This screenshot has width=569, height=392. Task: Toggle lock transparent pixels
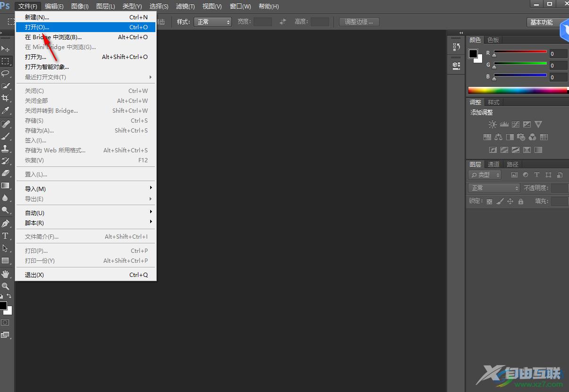tap(489, 201)
